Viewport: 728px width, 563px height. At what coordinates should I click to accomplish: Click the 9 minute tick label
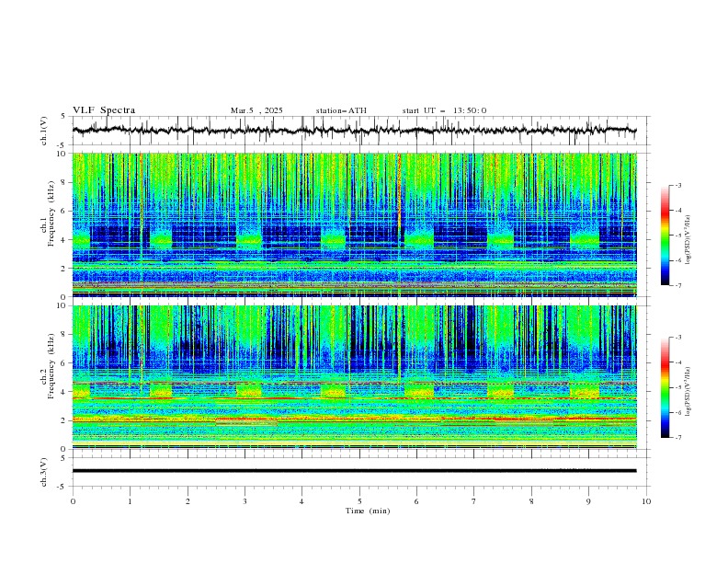pos(588,501)
